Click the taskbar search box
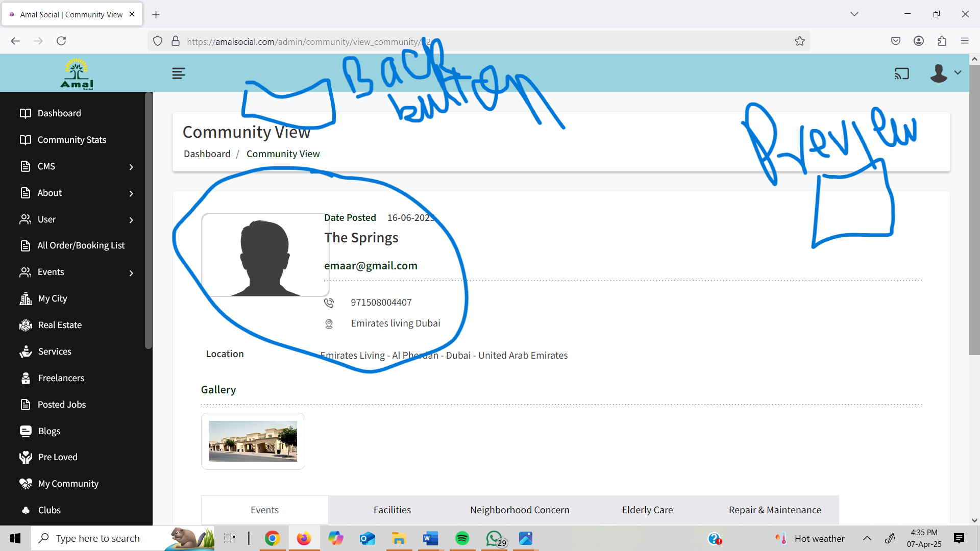The image size is (980, 551). point(122,538)
